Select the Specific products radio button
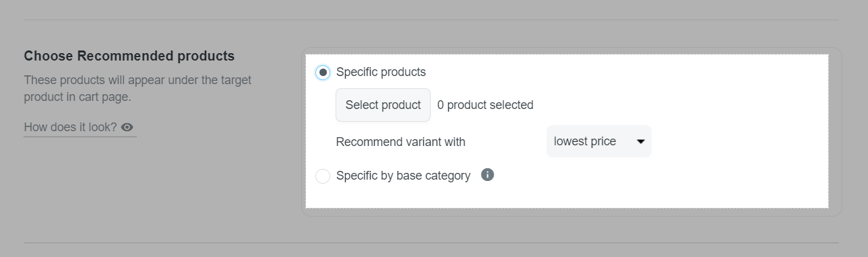868x257 pixels. (323, 72)
